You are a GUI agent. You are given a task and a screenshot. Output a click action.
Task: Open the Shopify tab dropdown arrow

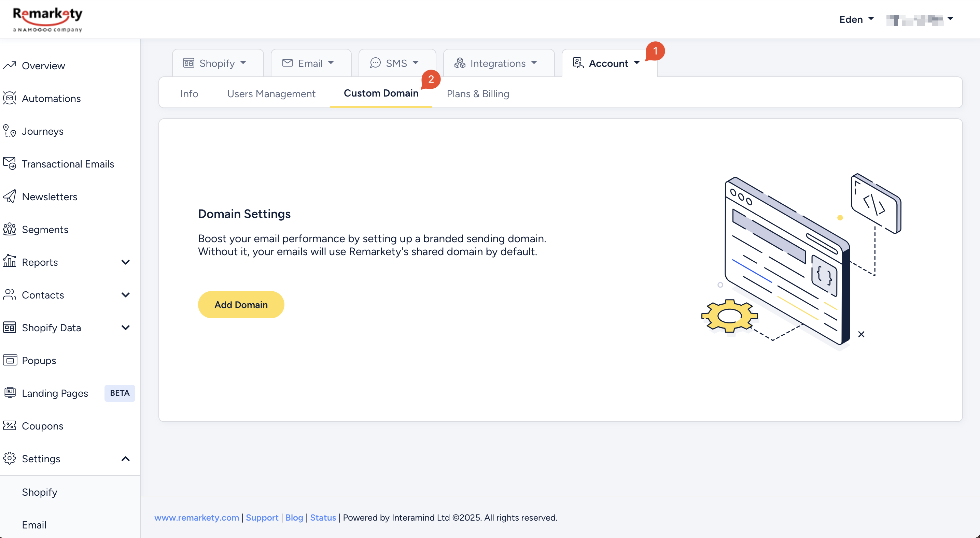(243, 63)
